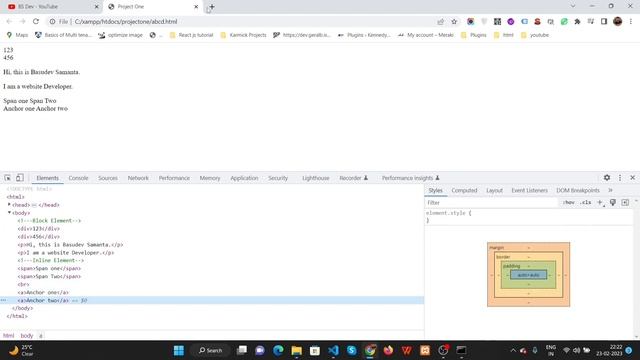Open the Chrome profile avatar
This screenshot has height=360, width=640.
[x=618, y=21]
